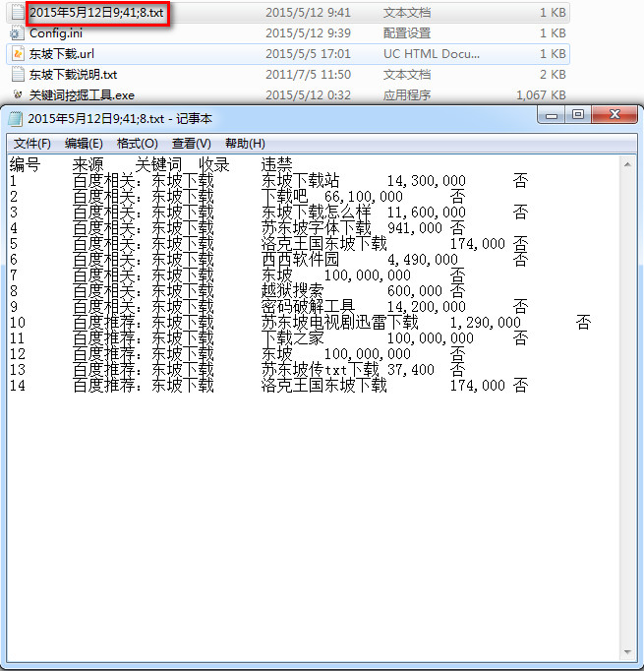
Task: Click the 2015/5/5 17:01 date of 东坡下载.url
Action: click(x=308, y=54)
